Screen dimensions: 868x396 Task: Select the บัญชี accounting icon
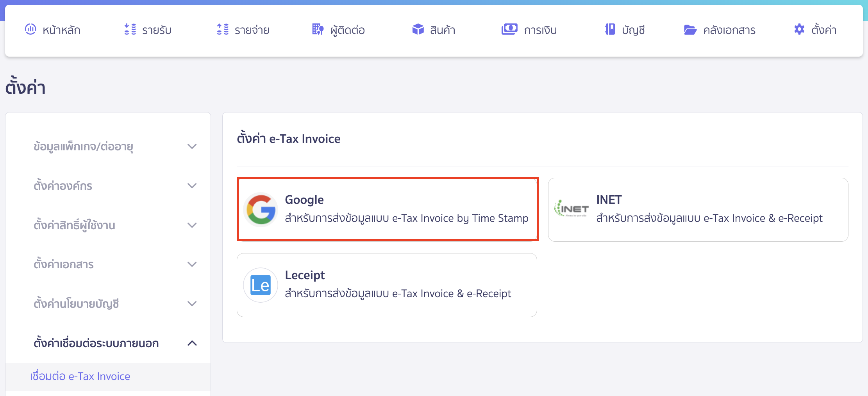(609, 30)
